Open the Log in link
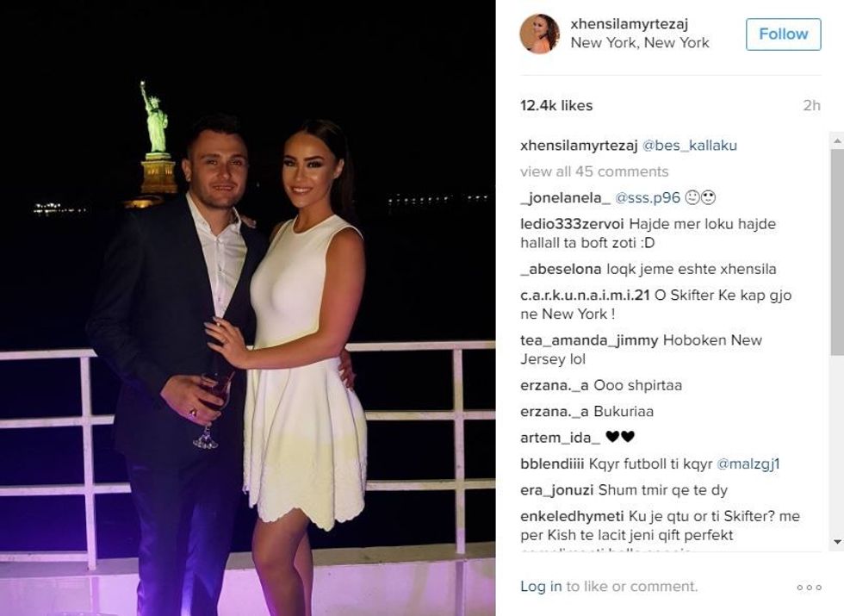Image resolution: width=844 pixels, height=616 pixels. pos(541,587)
